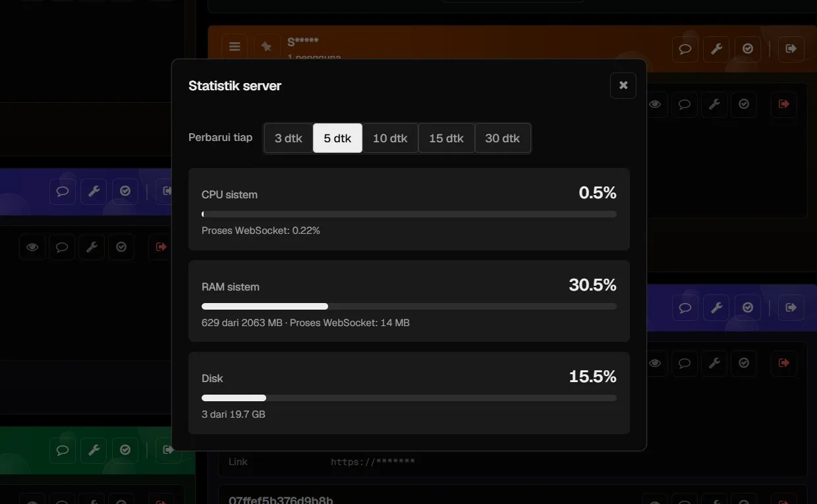Click the Disk usage progress bar
Image resolution: width=817 pixels, height=504 pixels.
click(x=409, y=398)
